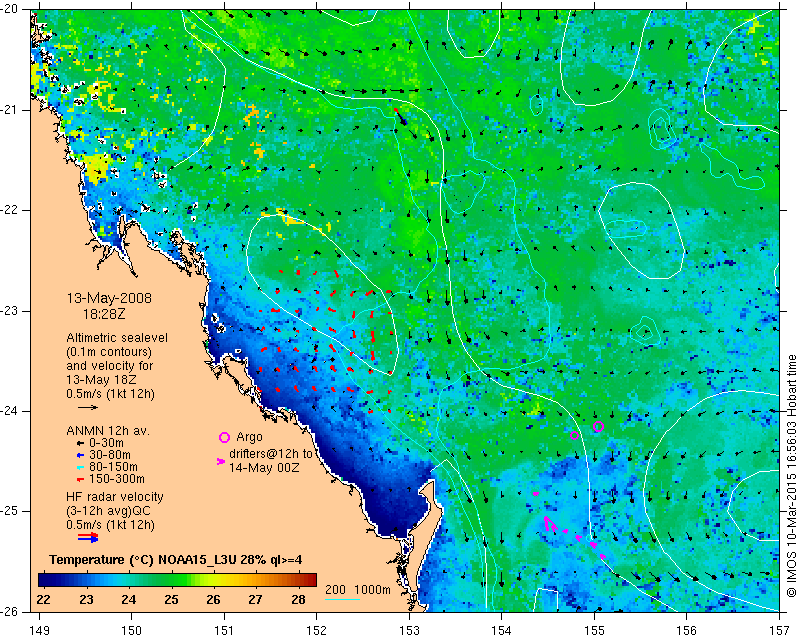Viewport: 800px width, 640px height.
Task: Click the HF radar velocity label
Action: point(115,497)
